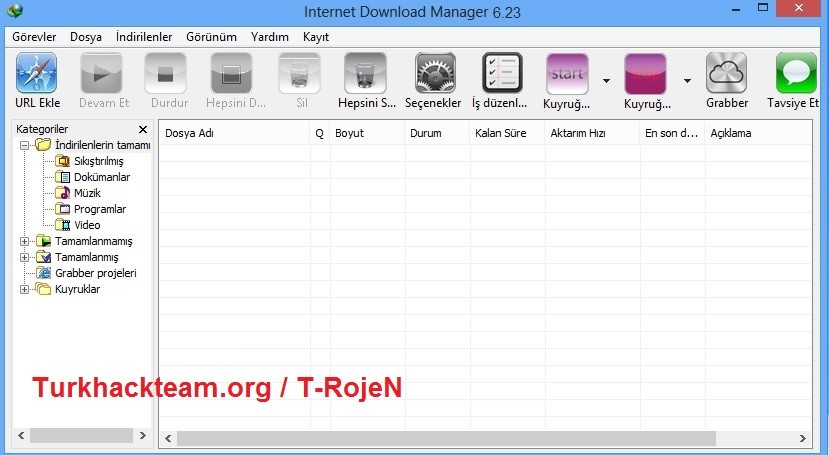Open the Kayıt menu

pos(316,37)
